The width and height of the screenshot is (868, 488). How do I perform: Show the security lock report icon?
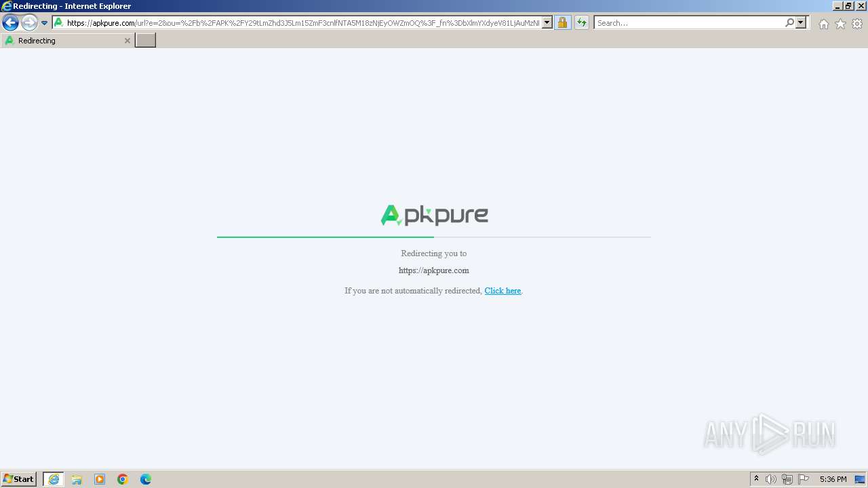tap(562, 23)
